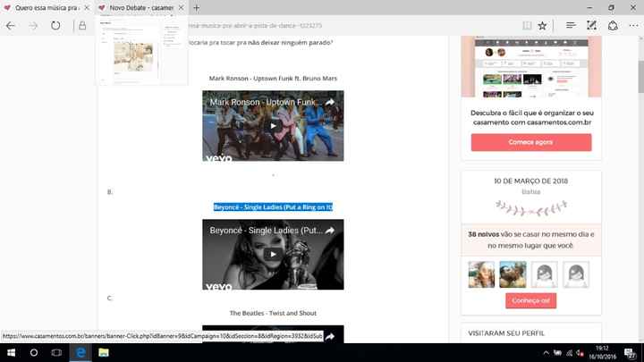Open the Windows Start menu

[x=11, y=352]
